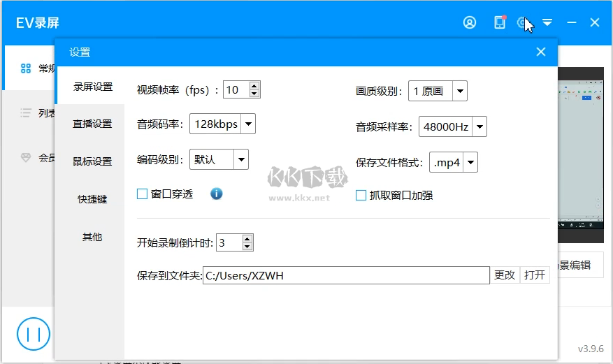Viewport: 613px width, 364px height.
Task: Click the recording preview thumbnail in main window
Action: pyautogui.click(x=581, y=154)
